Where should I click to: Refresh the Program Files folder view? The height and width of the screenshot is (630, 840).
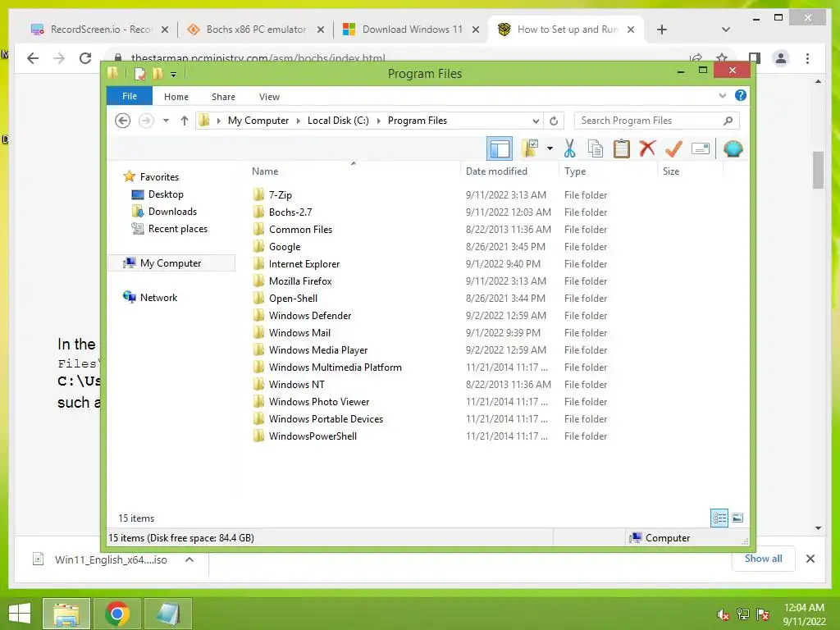click(x=554, y=121)
